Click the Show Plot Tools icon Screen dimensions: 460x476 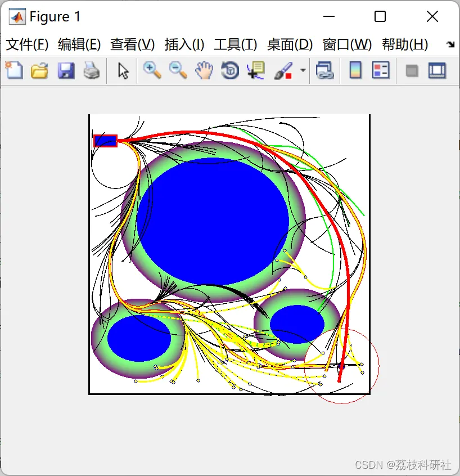coord(438,71)
